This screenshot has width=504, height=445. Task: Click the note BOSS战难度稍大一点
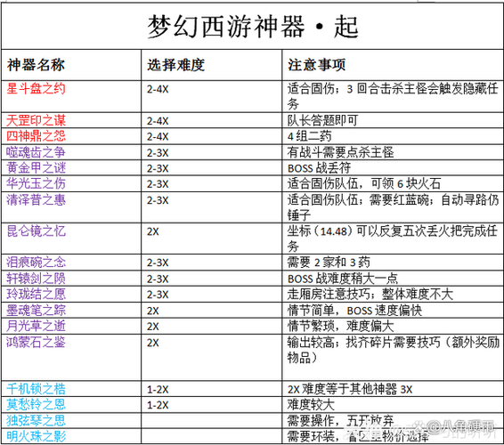[x=343, y=279]
